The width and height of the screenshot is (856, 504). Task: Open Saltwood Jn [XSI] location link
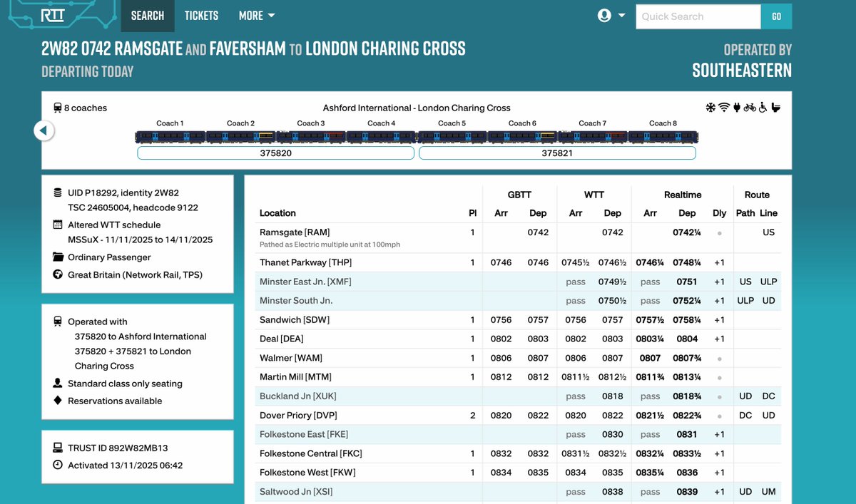pyautogui.click(x=296, y=492)
